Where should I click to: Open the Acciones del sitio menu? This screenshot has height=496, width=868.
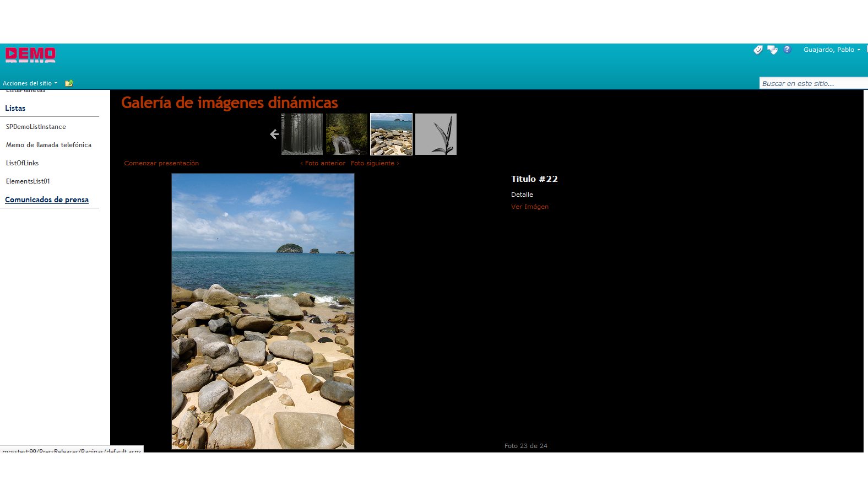[x=30, y=83]
